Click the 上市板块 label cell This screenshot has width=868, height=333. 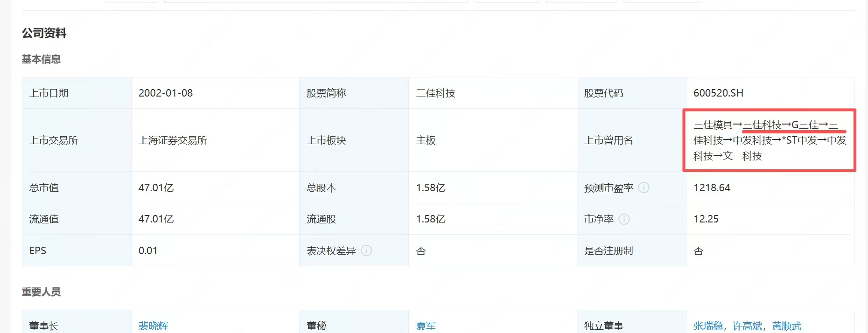click(x=354, y=140)
